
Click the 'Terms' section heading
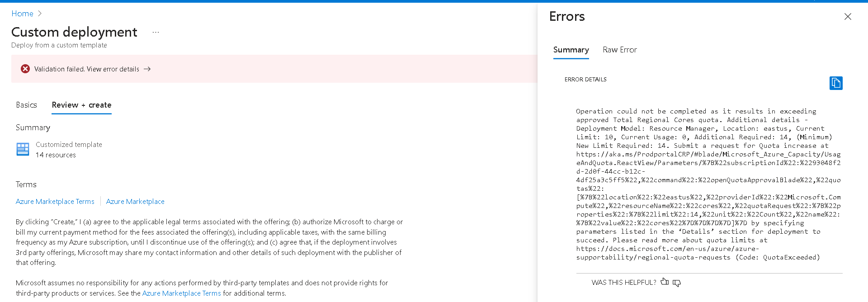click(x=26, y=184)
